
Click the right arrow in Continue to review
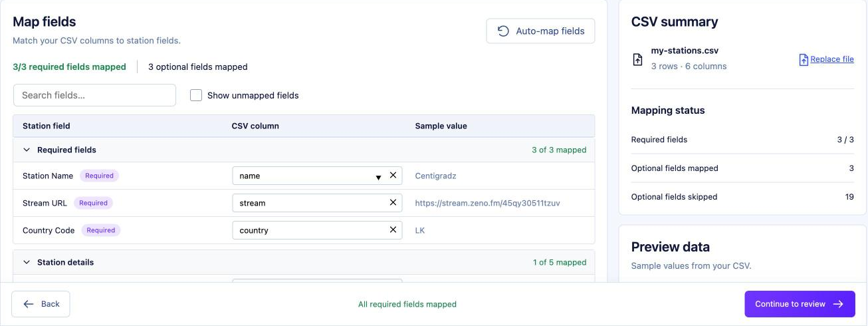point(839,304)
